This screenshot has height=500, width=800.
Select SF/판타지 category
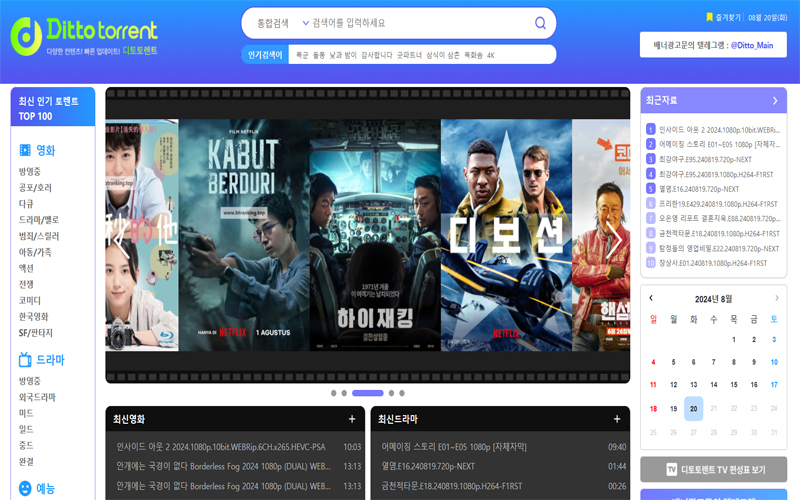36,333
